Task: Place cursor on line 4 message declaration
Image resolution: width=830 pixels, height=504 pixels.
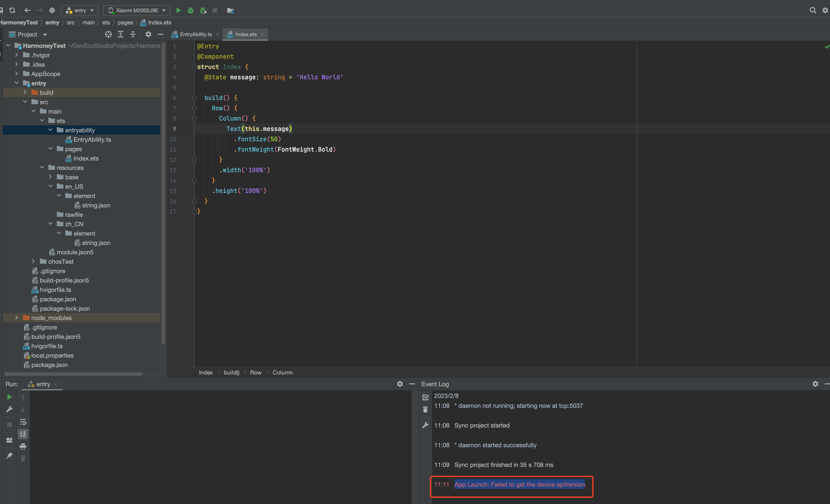Action: 273,77
